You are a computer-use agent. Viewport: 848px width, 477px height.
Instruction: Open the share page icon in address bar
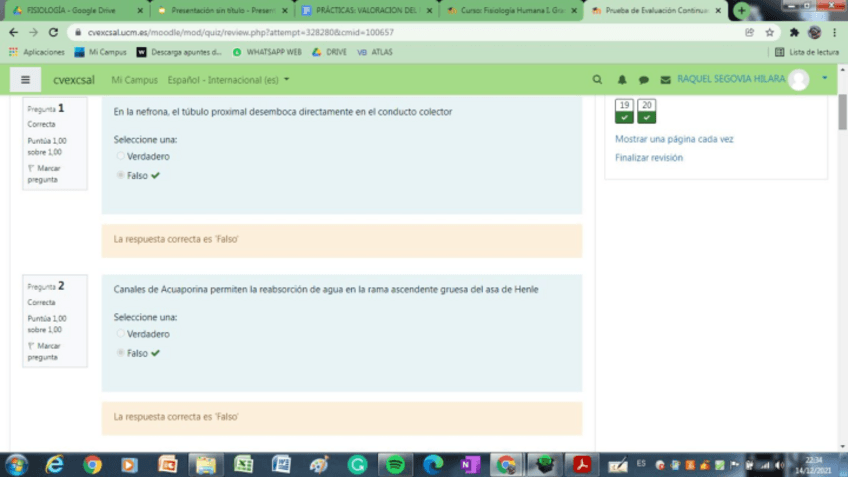tap(750, 32)
